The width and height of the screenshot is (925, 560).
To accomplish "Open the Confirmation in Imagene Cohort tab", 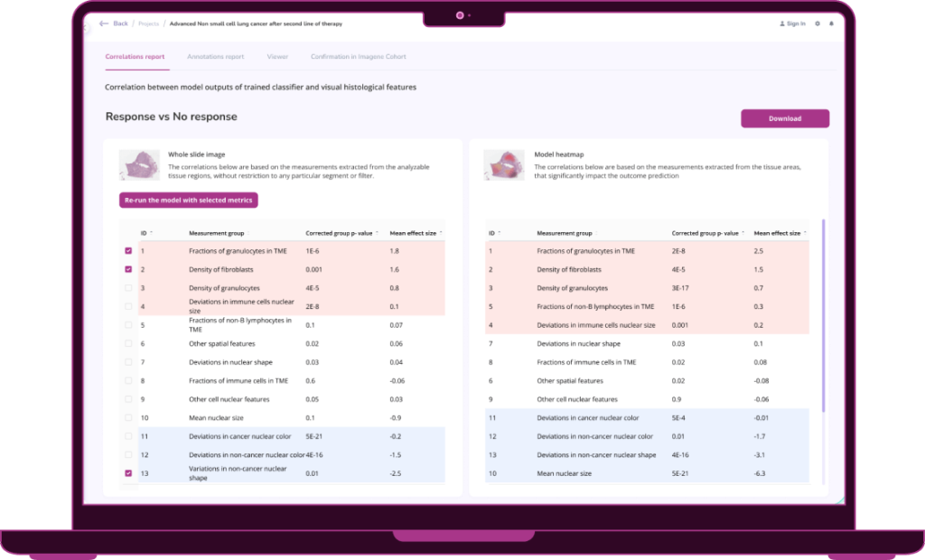I will click(358, 57).
